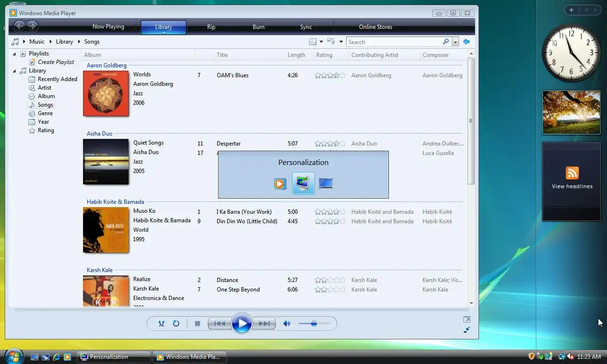
Task: Open the breadcrumb arrow after Music
Action: 50,42
